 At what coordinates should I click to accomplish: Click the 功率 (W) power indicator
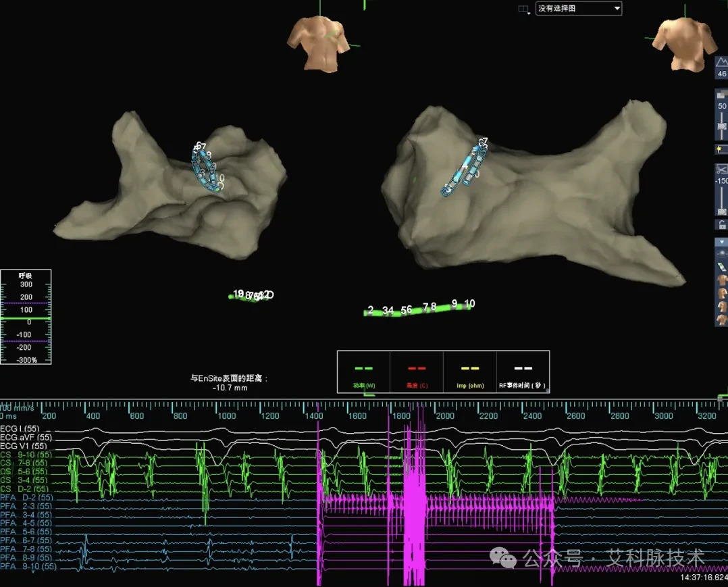364,372
